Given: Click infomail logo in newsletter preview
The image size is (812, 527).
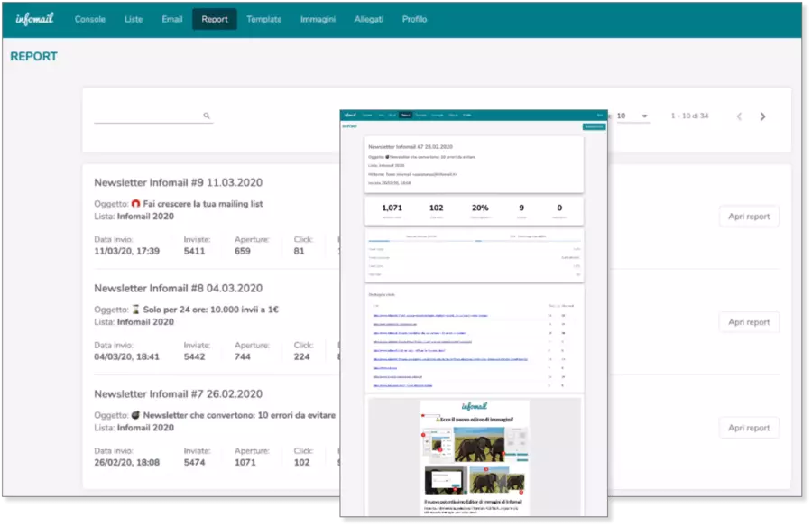Looking at the screenshot, I should [474, 406].
